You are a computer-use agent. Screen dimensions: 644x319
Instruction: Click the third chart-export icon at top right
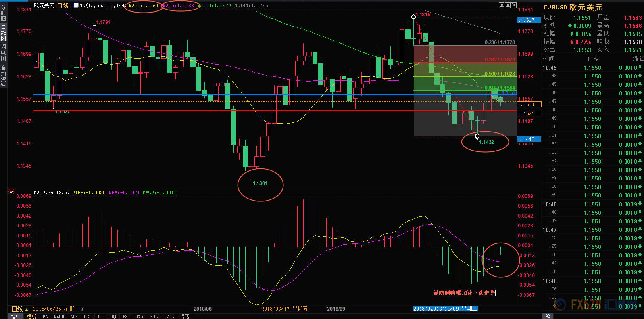pos(514,5)
